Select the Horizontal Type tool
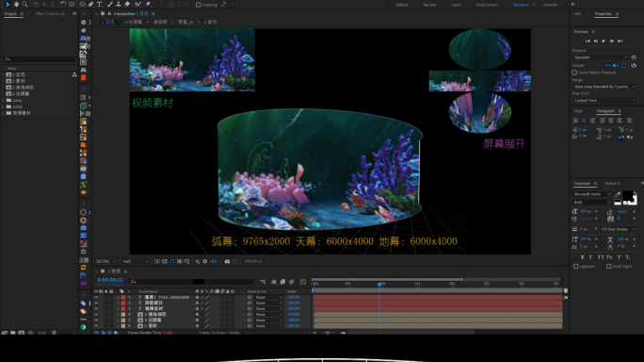The image size is (644, 362). [x=100, y=4]
